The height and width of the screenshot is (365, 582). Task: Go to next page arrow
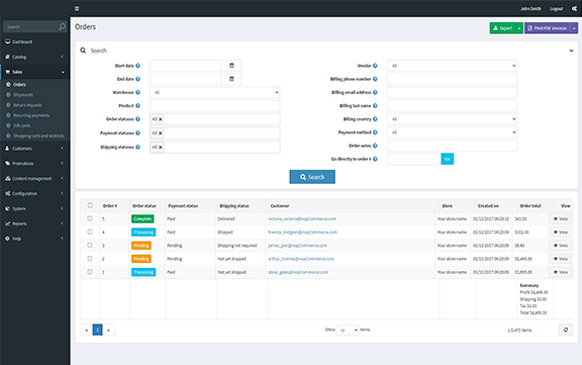108,330
